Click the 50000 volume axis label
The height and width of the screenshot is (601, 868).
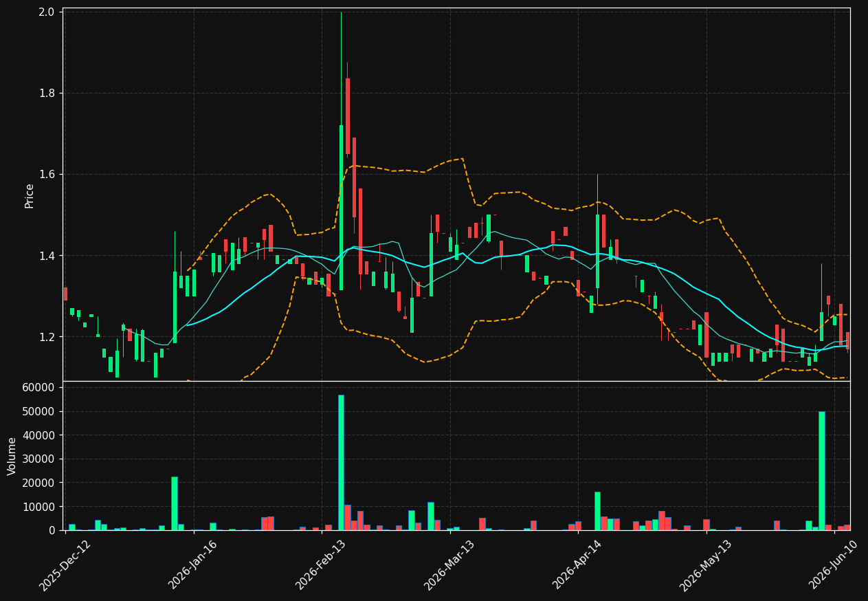[x=40, y=412]
